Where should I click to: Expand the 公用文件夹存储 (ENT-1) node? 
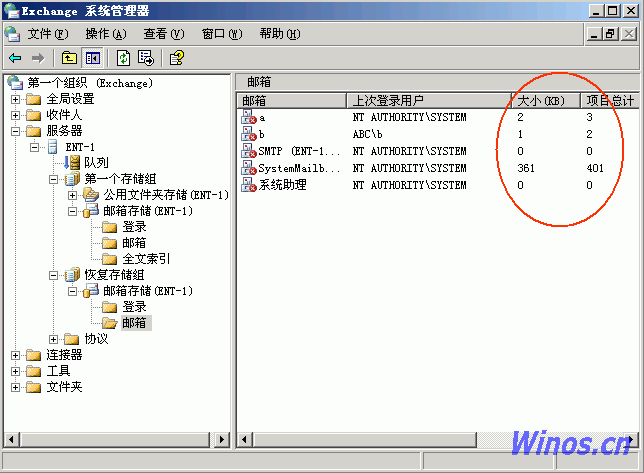click(x=72, y=195)
